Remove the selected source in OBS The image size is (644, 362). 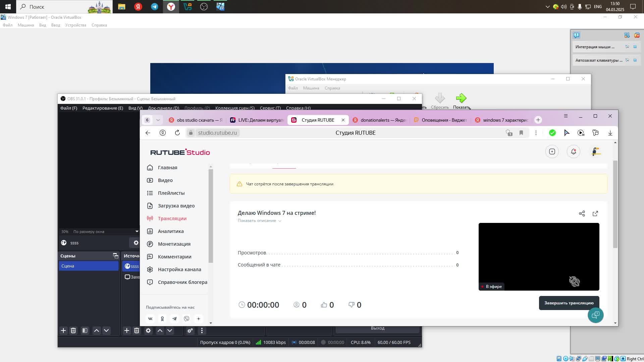(137, 330)
